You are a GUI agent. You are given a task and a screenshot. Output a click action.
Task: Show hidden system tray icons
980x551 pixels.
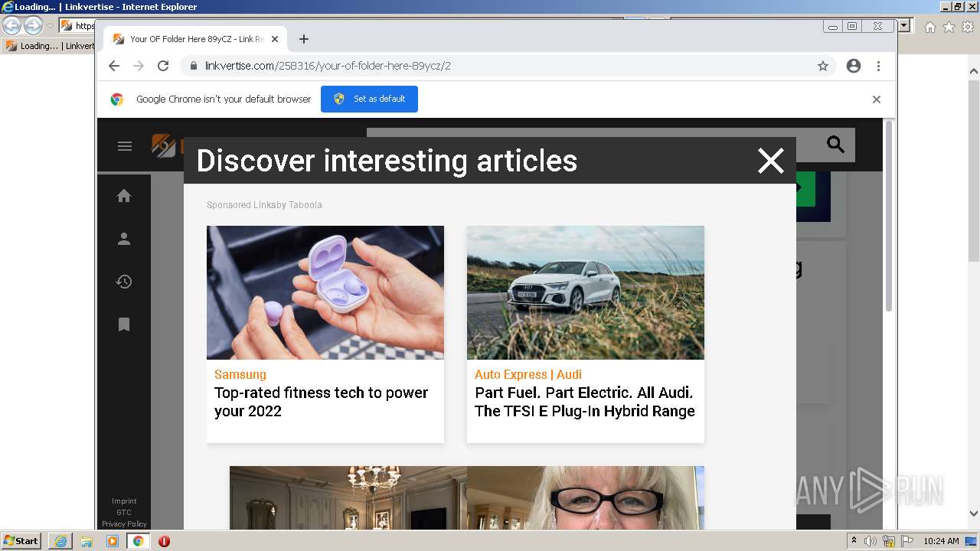[854, 540]
